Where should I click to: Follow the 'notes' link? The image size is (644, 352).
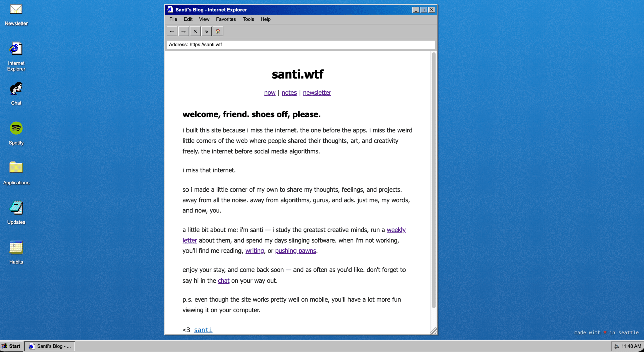point(289,93)
